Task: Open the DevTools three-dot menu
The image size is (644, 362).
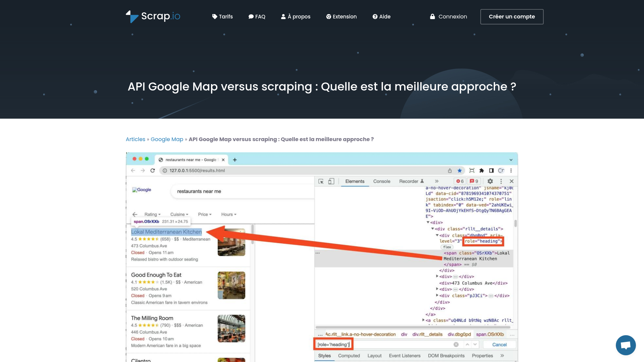Action: click(x=501, y=181)
